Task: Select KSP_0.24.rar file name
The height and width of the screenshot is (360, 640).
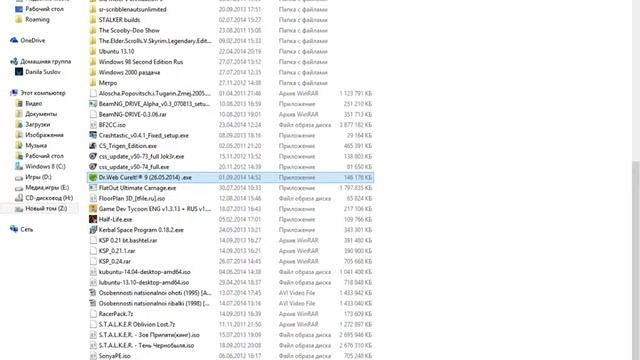Action: (115, 261)
